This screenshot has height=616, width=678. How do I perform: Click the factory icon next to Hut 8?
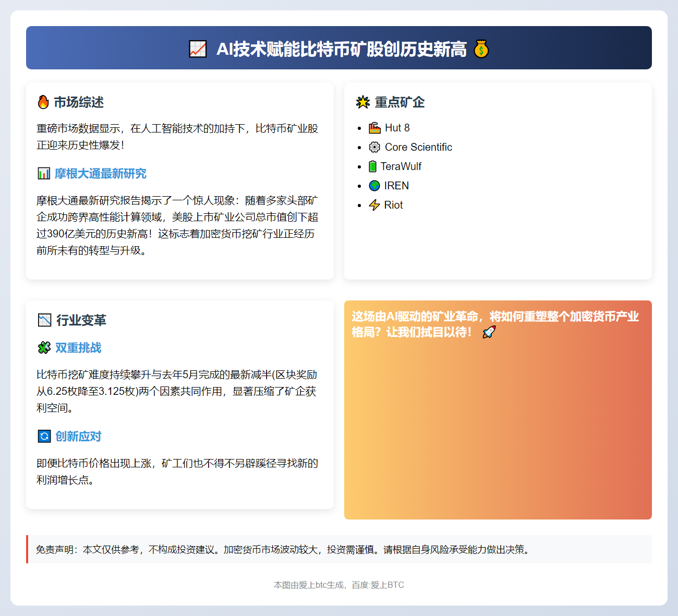tap(374, 128)
